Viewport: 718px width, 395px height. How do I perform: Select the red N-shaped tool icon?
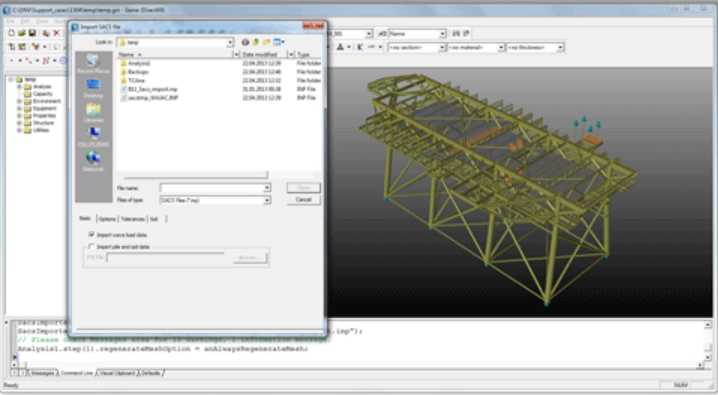click(46, 60)
